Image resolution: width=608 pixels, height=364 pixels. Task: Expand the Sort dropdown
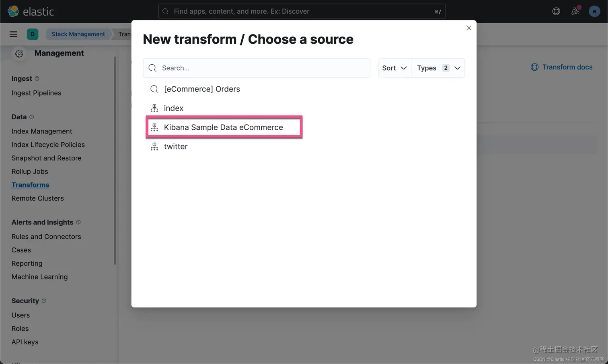click(394, 68)
